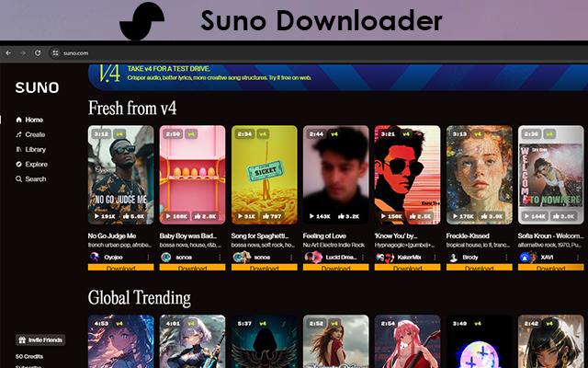Open the Feeling of Love title link
The height and width of the screenshot is (368, 588).
tap(324, 236)
